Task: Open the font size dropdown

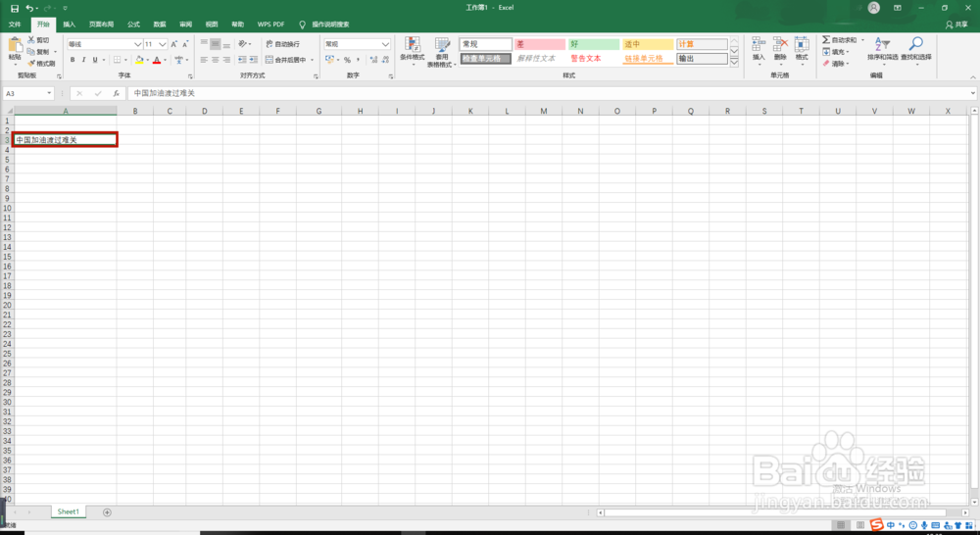Action: (x=163, y=44)
